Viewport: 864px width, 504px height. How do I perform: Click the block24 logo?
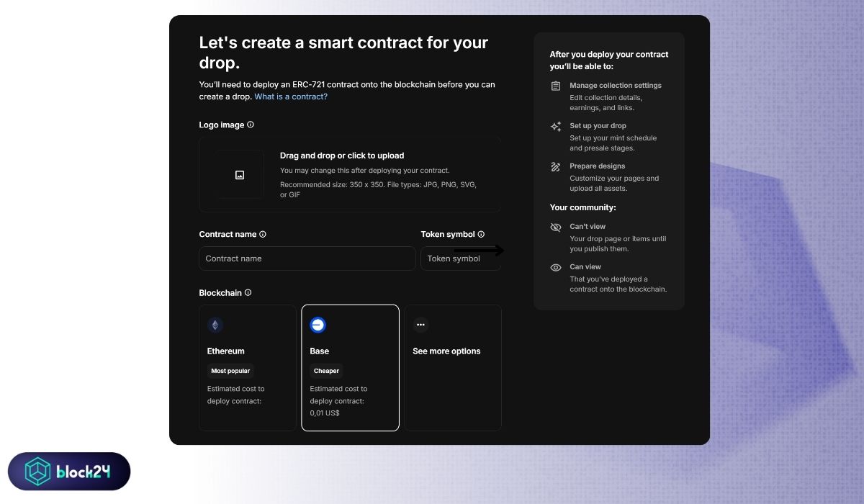[69, 472]
